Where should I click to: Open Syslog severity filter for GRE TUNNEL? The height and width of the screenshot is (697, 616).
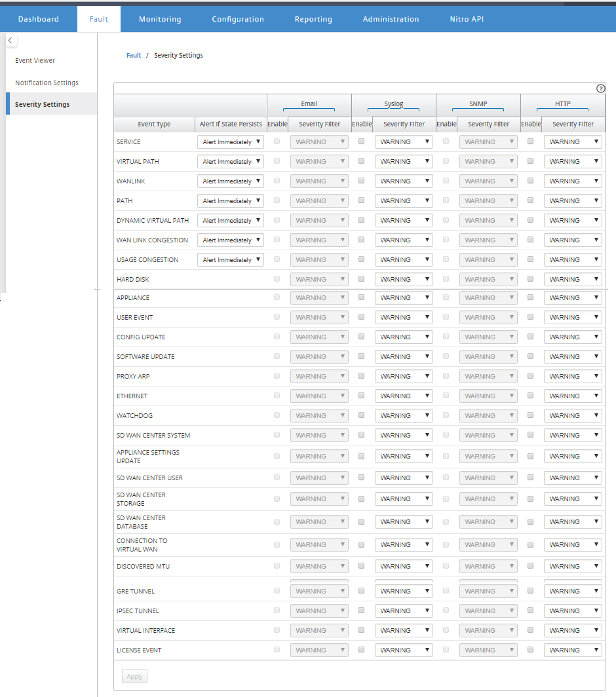[x=404, y=591]
